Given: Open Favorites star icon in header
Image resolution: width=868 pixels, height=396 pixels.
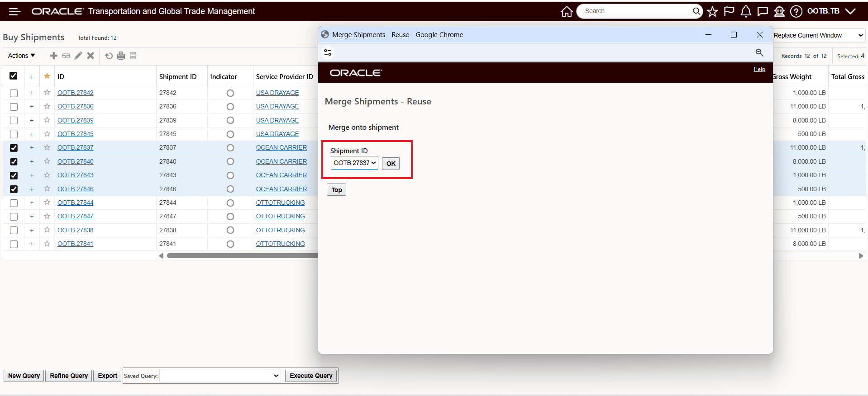Looking at the screenshot, I should [713, 11].
